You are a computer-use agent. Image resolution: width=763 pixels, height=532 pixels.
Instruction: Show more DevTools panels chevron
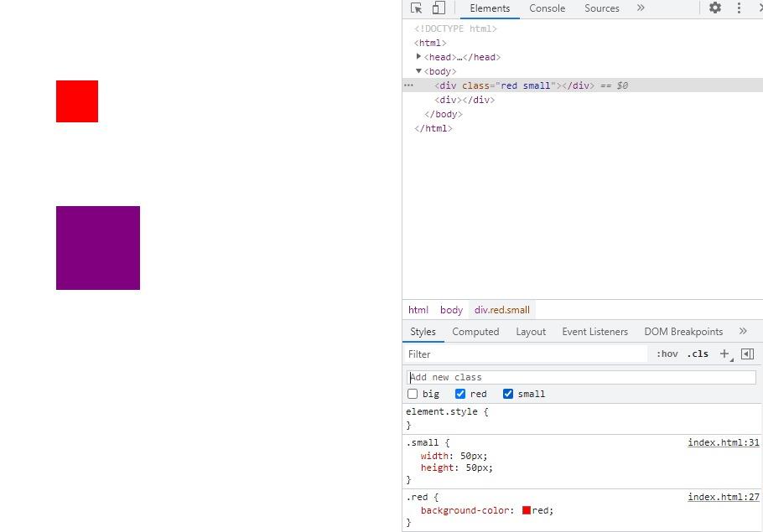(x=641, y=8)
